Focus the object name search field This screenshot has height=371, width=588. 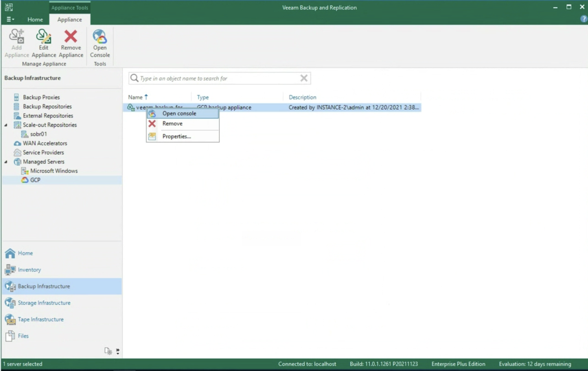point(219,78)
